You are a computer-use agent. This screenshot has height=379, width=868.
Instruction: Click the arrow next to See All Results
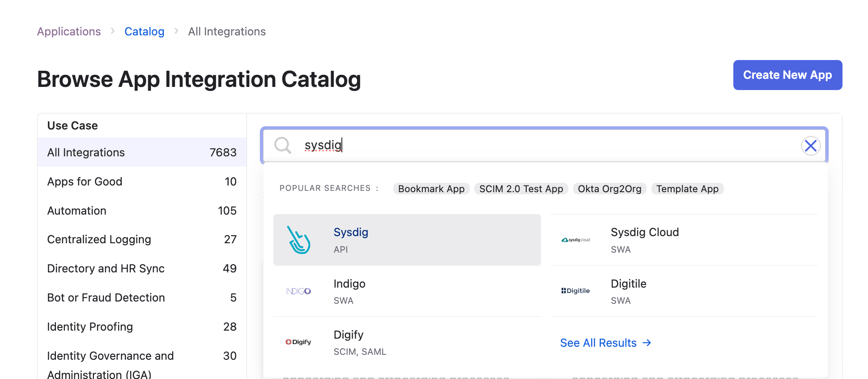(x=647, y=343)
